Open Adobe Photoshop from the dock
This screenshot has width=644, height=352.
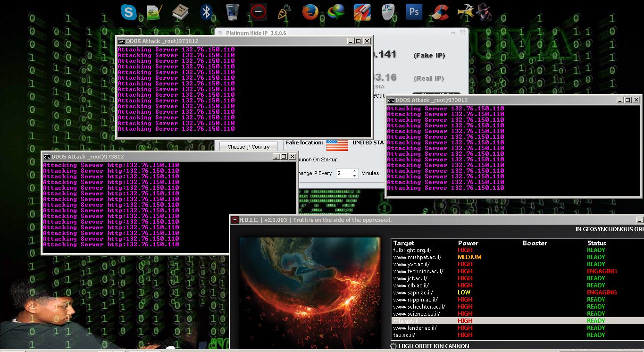point(414,12)
